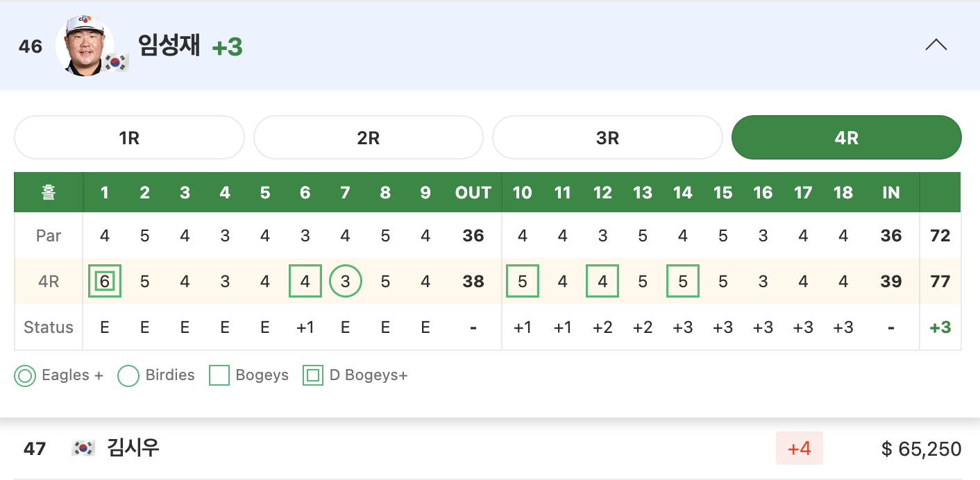
Task: Click the $65,250 prize money amount
Action: (920, 448)
